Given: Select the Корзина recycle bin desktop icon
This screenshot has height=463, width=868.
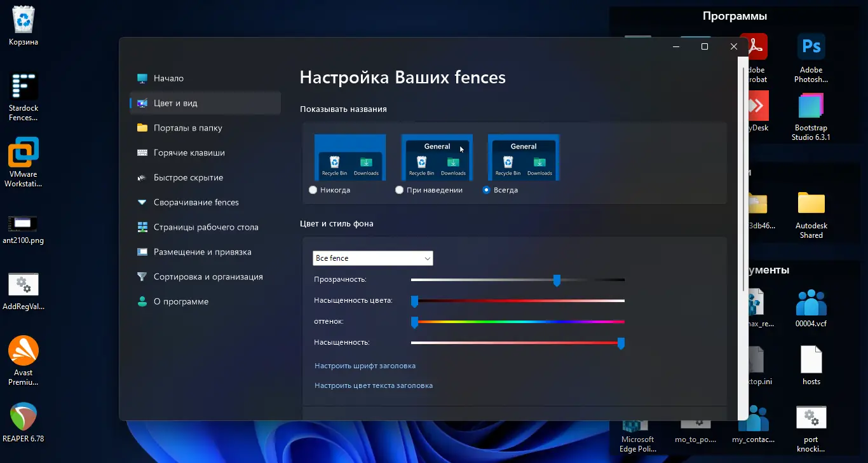Looking at the screenshot, I should (24, 26).
